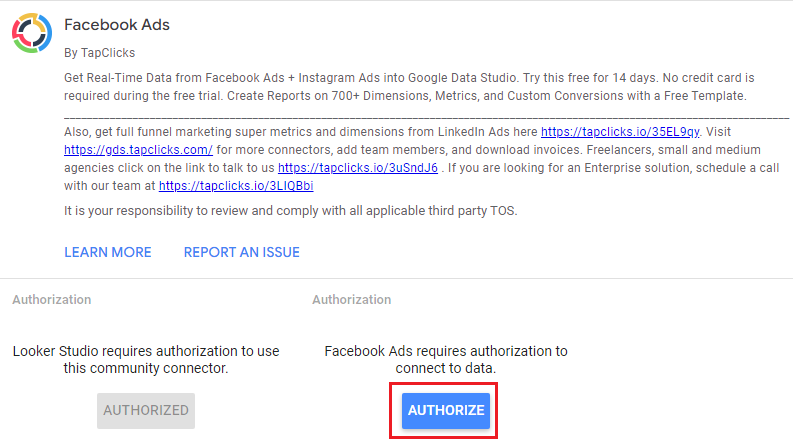
Task: Click the 'Also, get full funnel marketing' sentence
Action: tap(301, 132)
